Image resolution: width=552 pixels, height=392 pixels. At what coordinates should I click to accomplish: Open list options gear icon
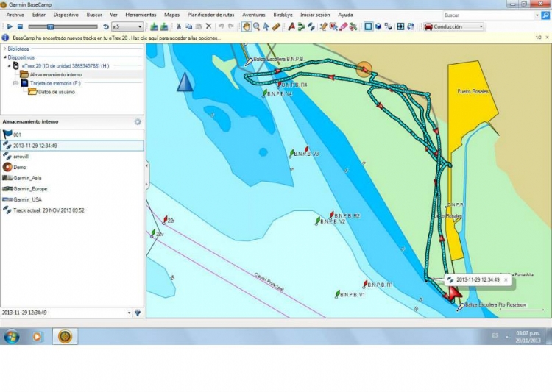point(138,122)
